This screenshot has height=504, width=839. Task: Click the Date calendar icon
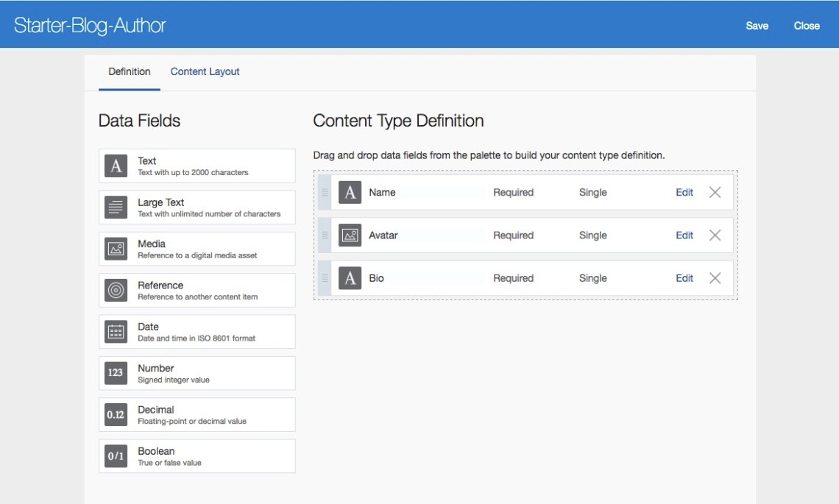point(116,332)
